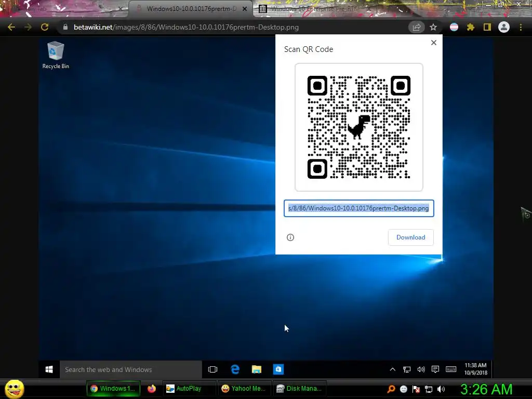Close the Scan QR Code popup

pos(434,43)
